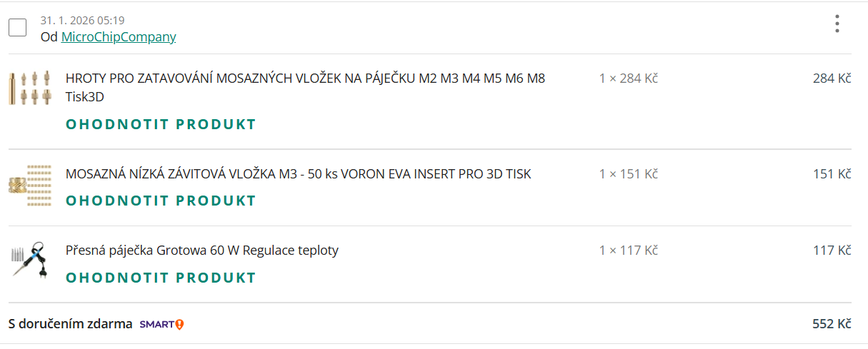Open the Grotowa soldering iron thumbnail

[x=30, y=261]
